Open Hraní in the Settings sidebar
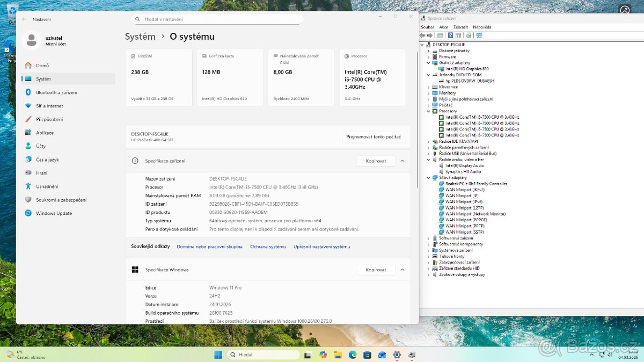 69,173
